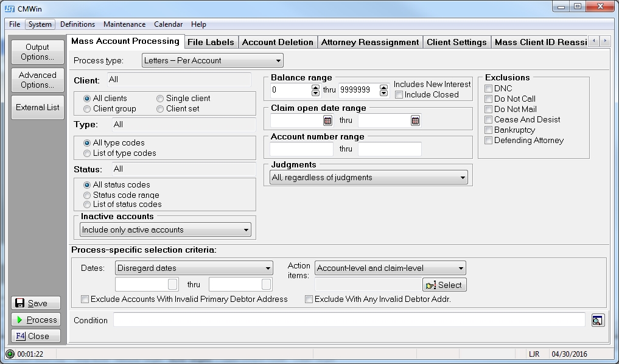Check the Include Closed checkbox
The width and height of the screenshot is (619, 364).
click(399, 95)
